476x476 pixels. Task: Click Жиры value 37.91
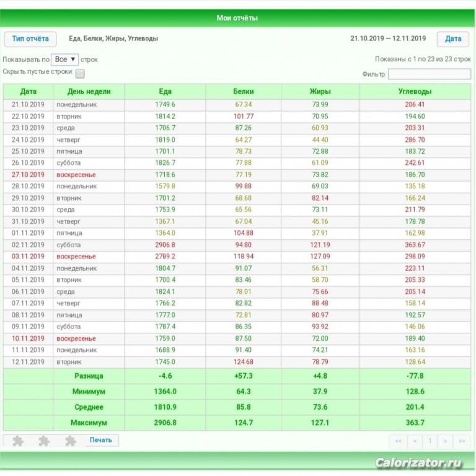click(x=320, y=233)
